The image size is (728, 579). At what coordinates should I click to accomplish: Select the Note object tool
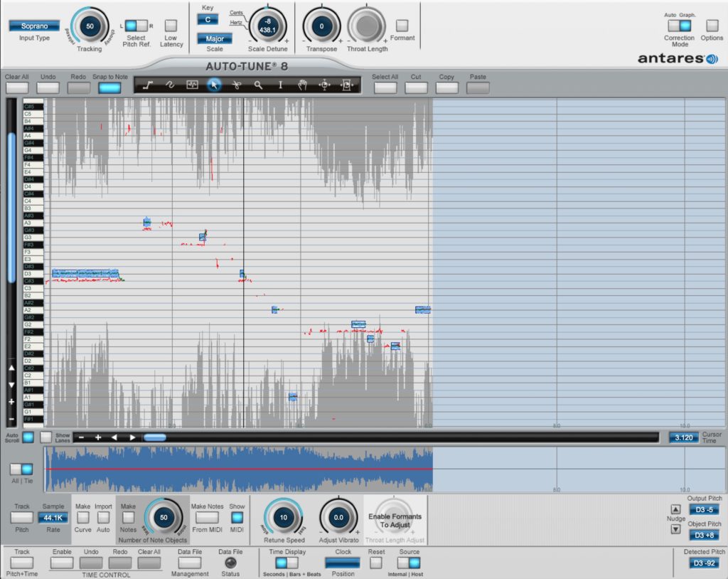192,85
